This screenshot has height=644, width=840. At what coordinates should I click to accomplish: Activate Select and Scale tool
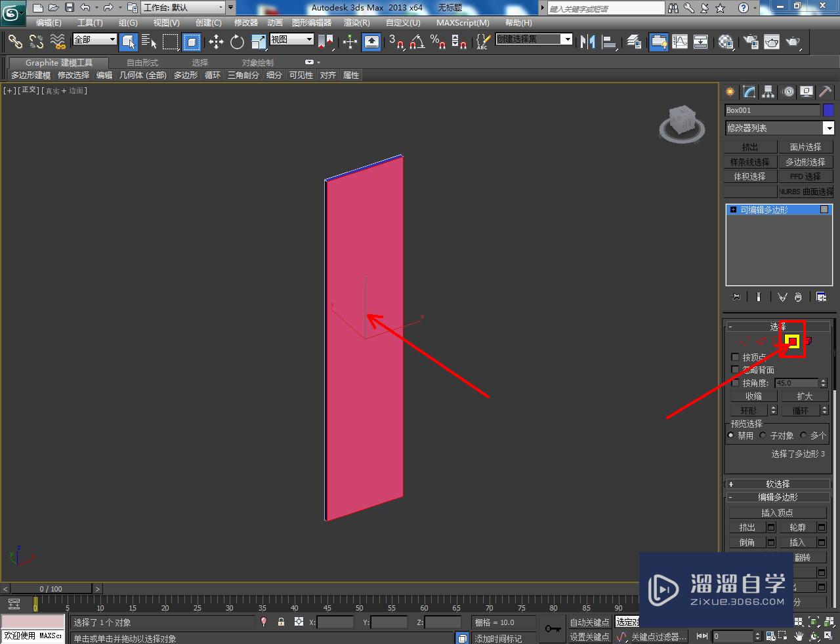tap(259, 42)
